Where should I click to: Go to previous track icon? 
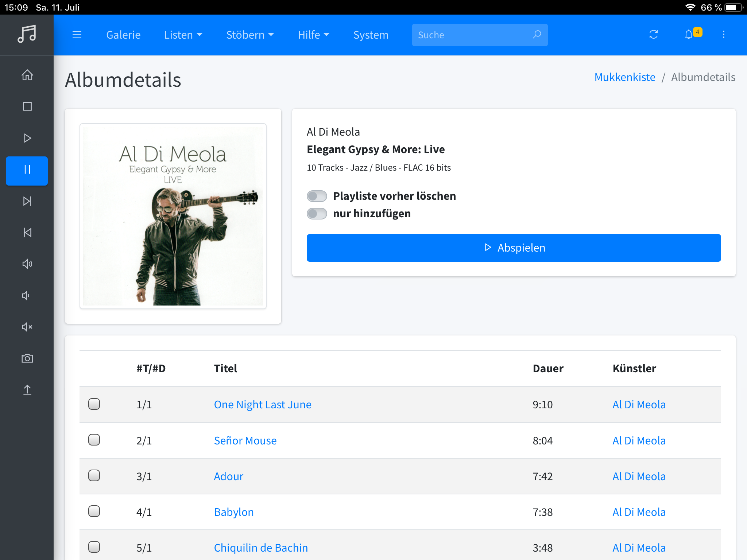27,233
